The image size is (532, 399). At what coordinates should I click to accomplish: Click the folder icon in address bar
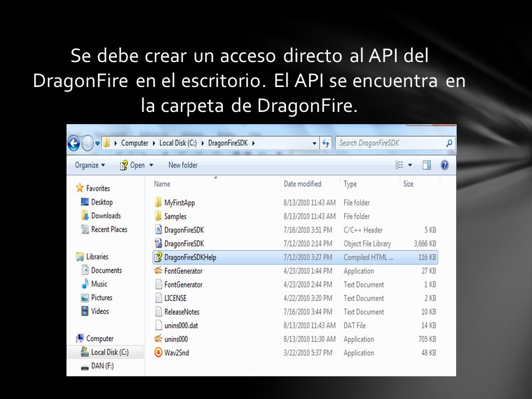click(106, 143)
